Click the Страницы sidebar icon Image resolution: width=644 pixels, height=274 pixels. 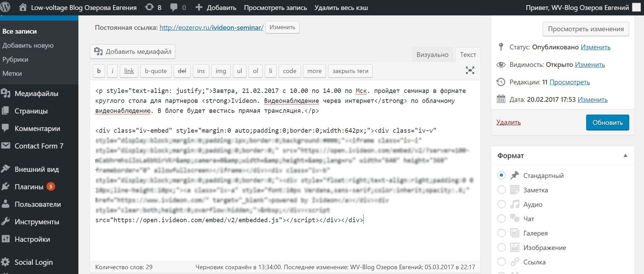click(x=5, y=111)
